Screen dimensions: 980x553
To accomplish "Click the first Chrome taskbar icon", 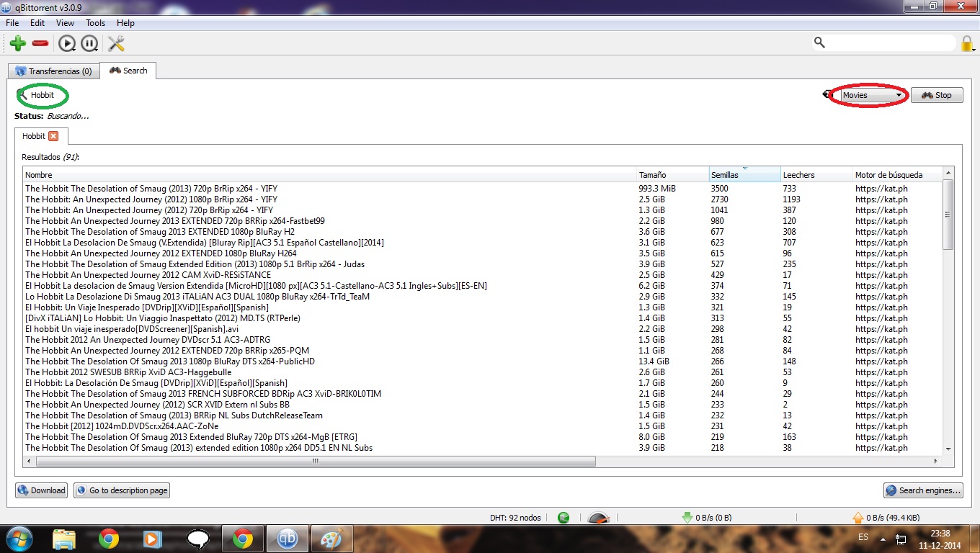I will point(109,539).
